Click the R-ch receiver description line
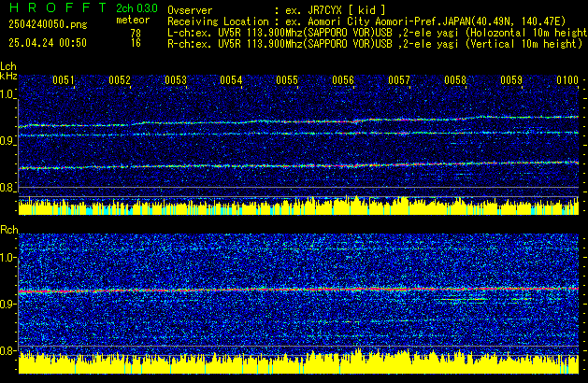 375,44
